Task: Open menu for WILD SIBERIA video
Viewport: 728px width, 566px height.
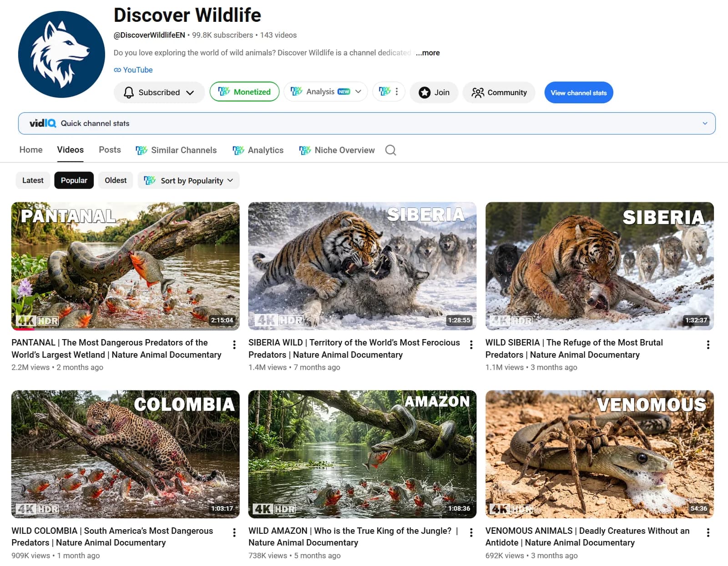Action: point(708,345)
